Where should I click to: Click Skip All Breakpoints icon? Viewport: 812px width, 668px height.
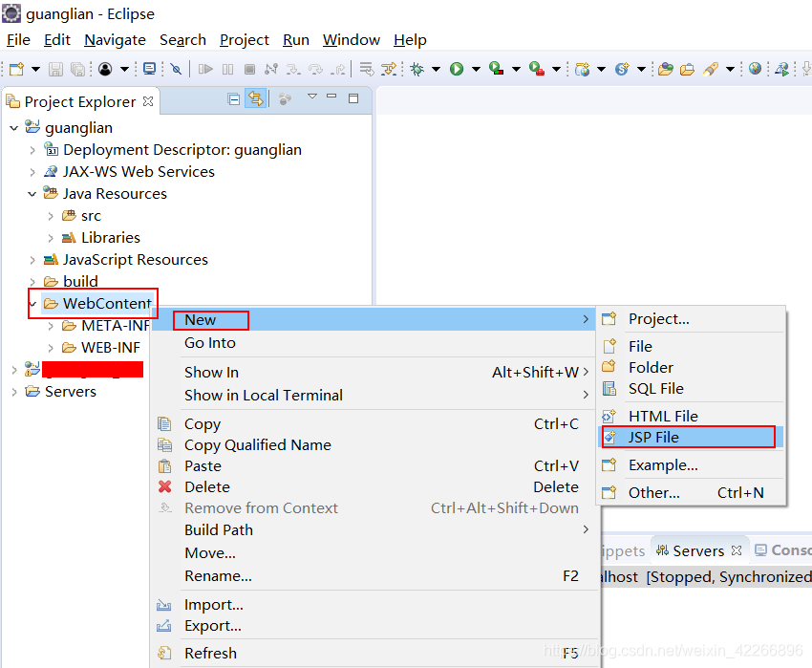[176, 69]
